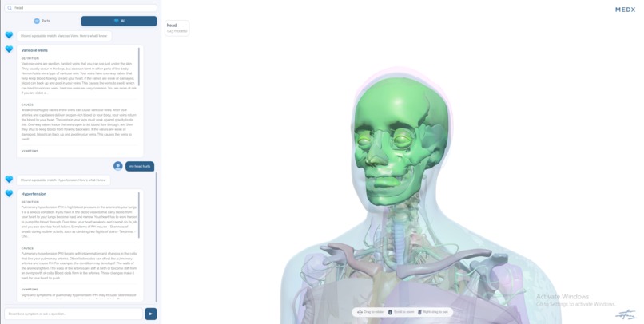The height and width of the screenshot is (324, 644).
Task: Send the message with the arrow button
Action: pyautogui.click(x=151, y=314)
